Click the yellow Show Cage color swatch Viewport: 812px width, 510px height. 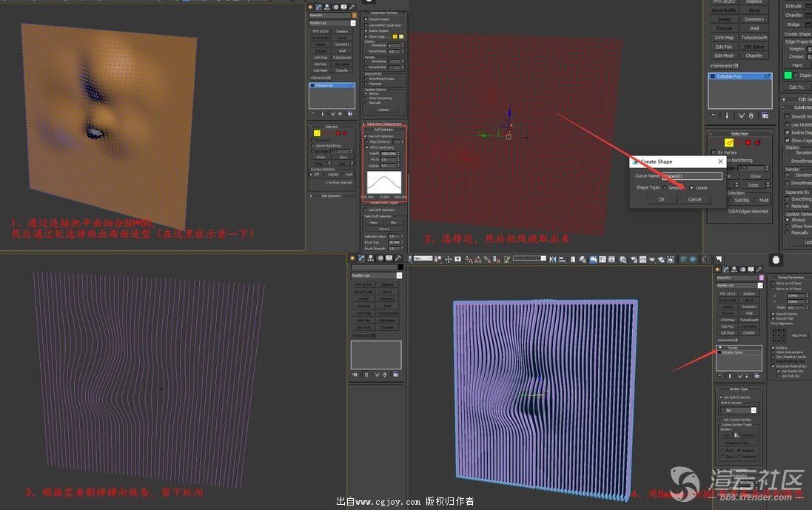395,36
